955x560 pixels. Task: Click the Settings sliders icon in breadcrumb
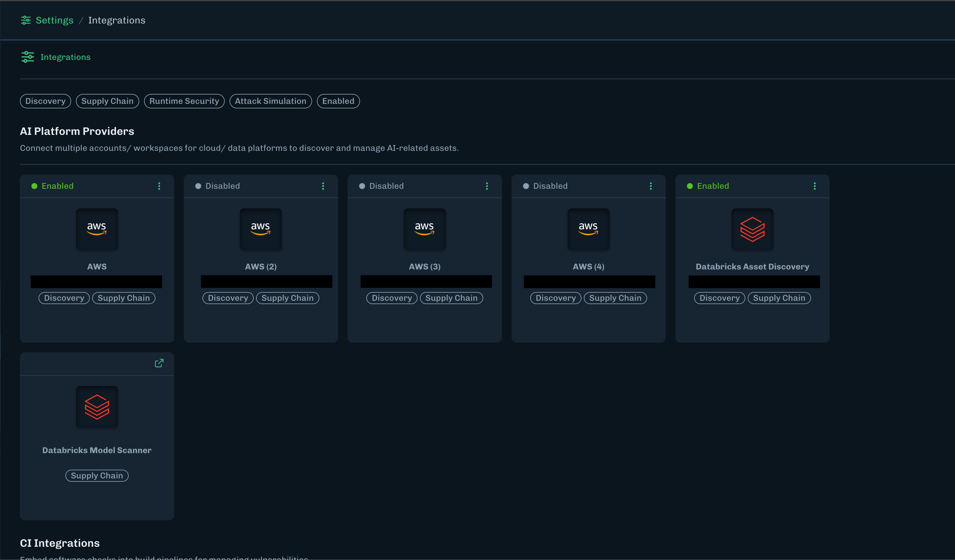pyautogui.click(x=26, y=20)
